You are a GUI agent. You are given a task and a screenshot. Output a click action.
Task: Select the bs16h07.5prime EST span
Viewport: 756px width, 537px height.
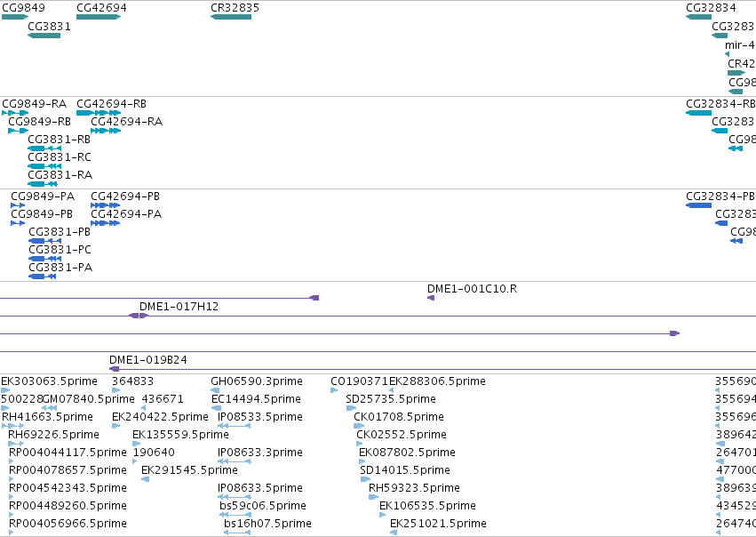[238, 533]
